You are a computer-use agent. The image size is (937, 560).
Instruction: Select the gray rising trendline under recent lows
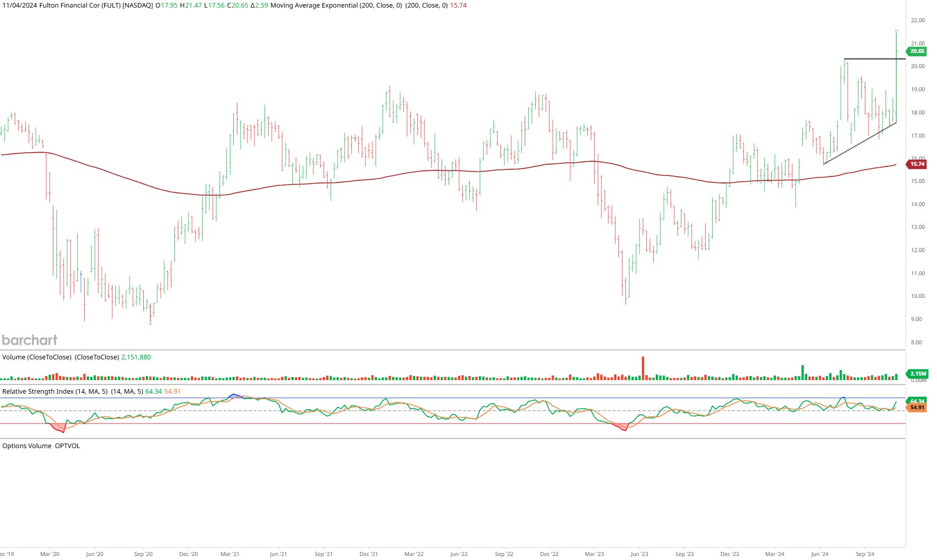coord(860,144)
